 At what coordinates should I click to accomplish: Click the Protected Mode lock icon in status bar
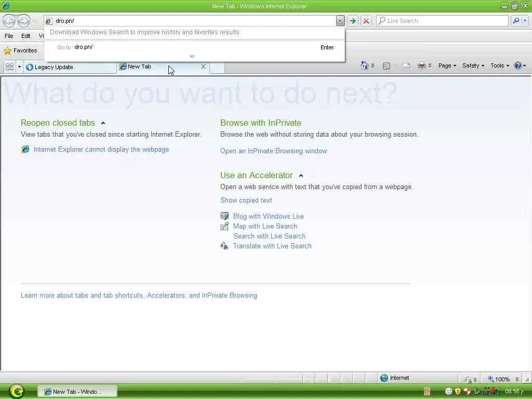468,379
